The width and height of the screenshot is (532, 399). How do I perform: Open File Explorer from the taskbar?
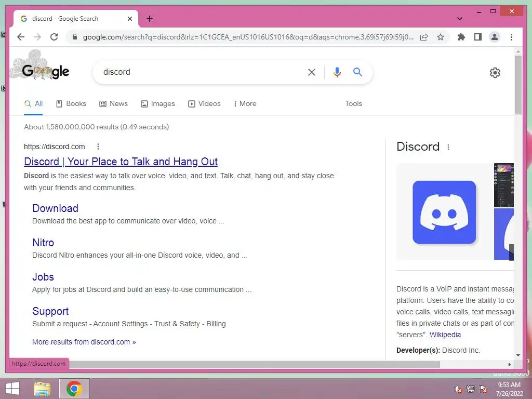pyautogui.click(x=42, y=389)
